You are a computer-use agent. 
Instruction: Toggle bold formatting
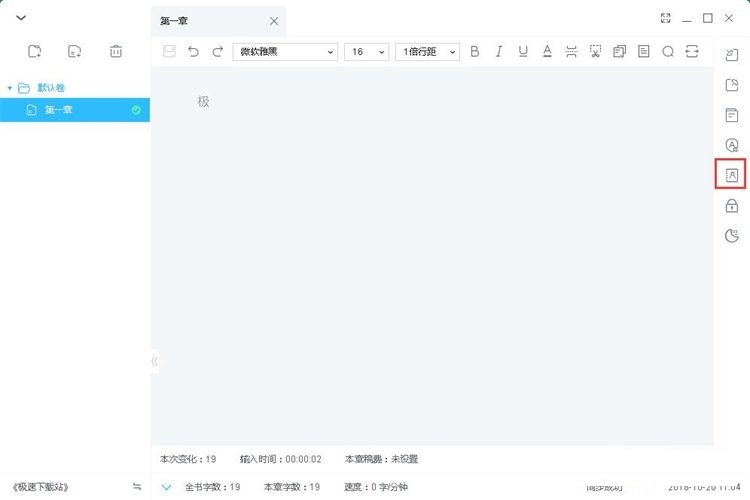pos(474,51)
